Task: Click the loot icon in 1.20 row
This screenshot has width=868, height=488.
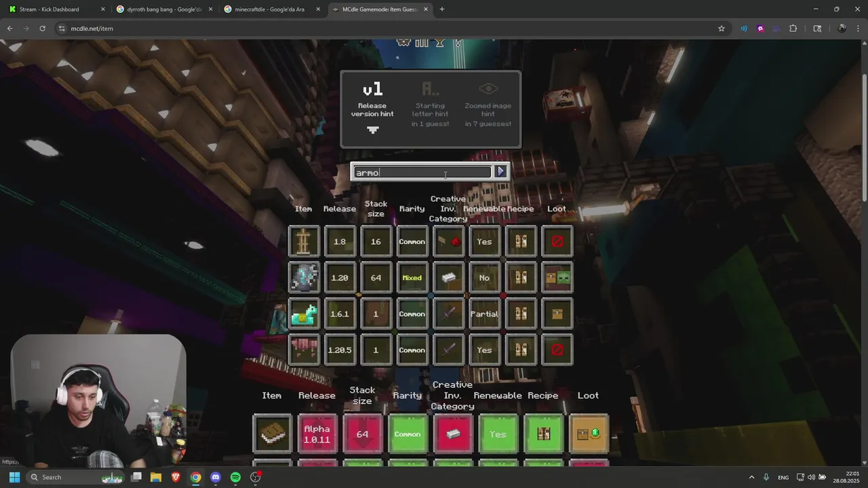Action: tap(557, 278)
